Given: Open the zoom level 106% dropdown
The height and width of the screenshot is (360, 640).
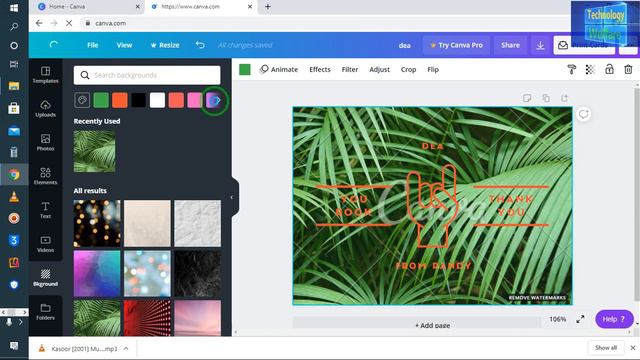Looking at the screenshot, I should point(557,319).
